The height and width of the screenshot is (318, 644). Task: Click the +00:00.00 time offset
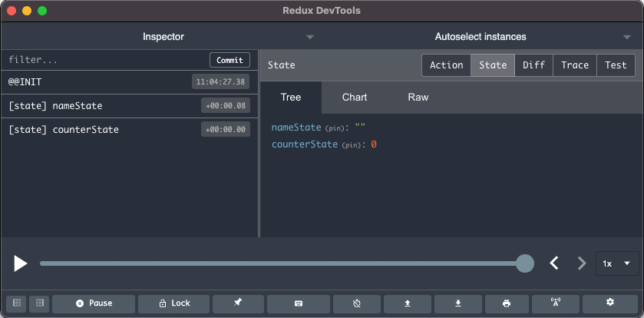click(x=226, y=129)
